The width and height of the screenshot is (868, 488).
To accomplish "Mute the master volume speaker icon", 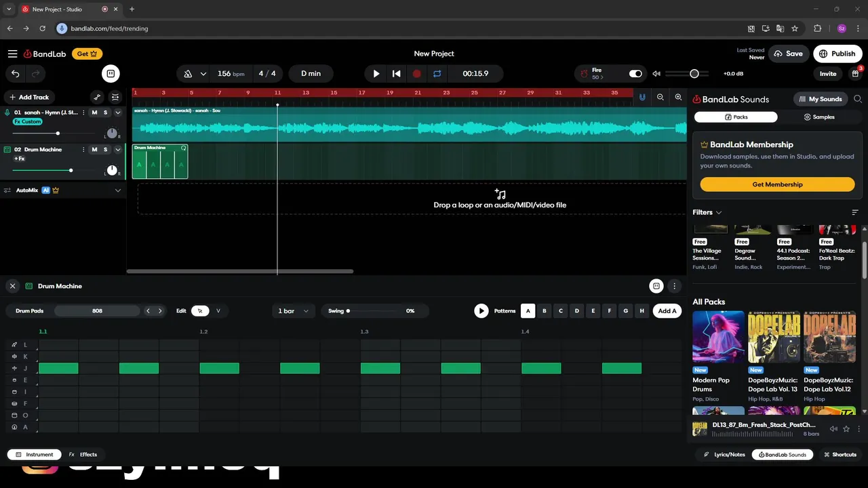I will point(656,73).
